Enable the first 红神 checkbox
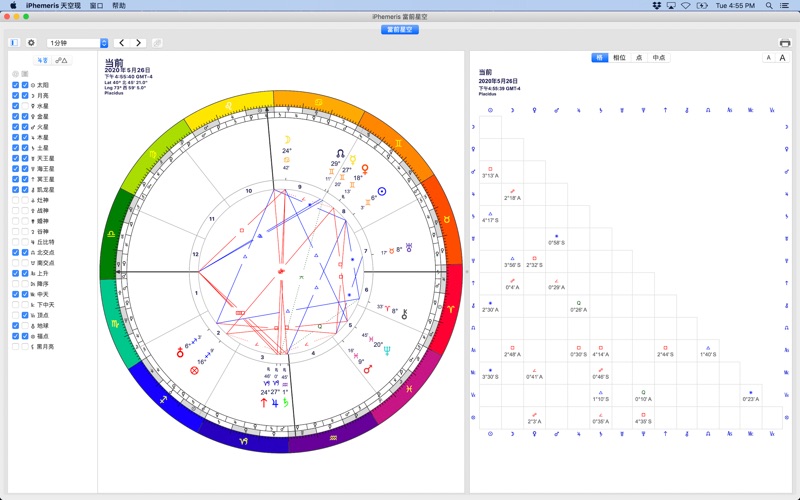Screen dimensions: 800x500 [15, 200]
